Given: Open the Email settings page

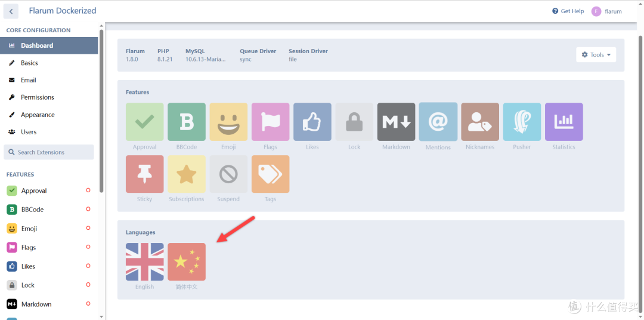Looking at the screenshot, I should (x=49, y=80).
